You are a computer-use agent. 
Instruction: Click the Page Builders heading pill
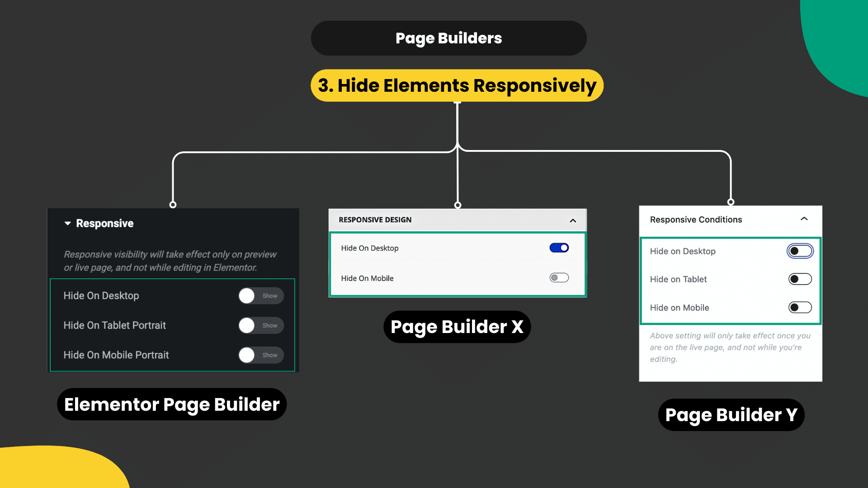click(x=448, y=38)
